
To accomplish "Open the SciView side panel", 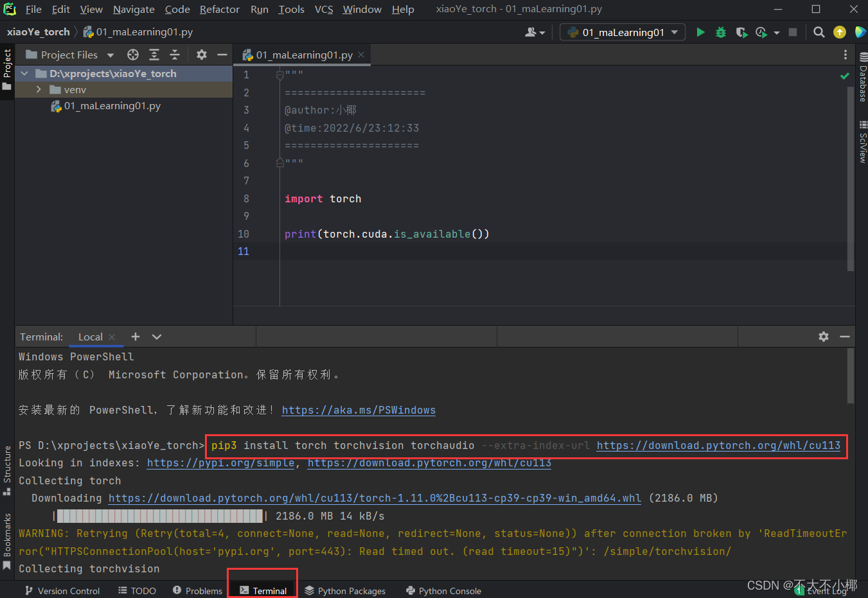I will [863, 142].
